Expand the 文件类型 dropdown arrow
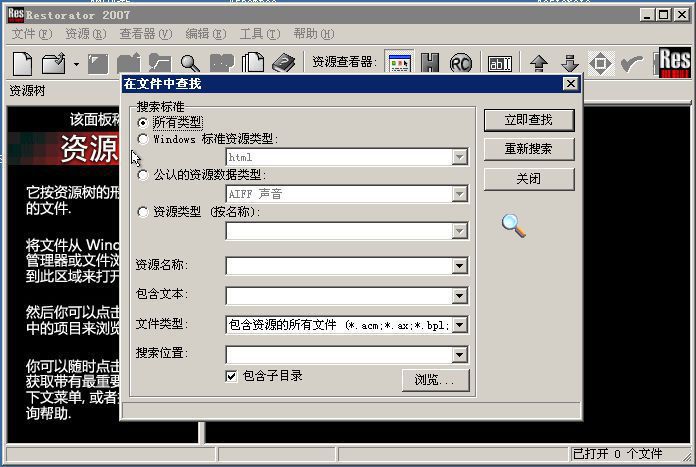The width and height of the screenshot is (696, 467). 460,325
